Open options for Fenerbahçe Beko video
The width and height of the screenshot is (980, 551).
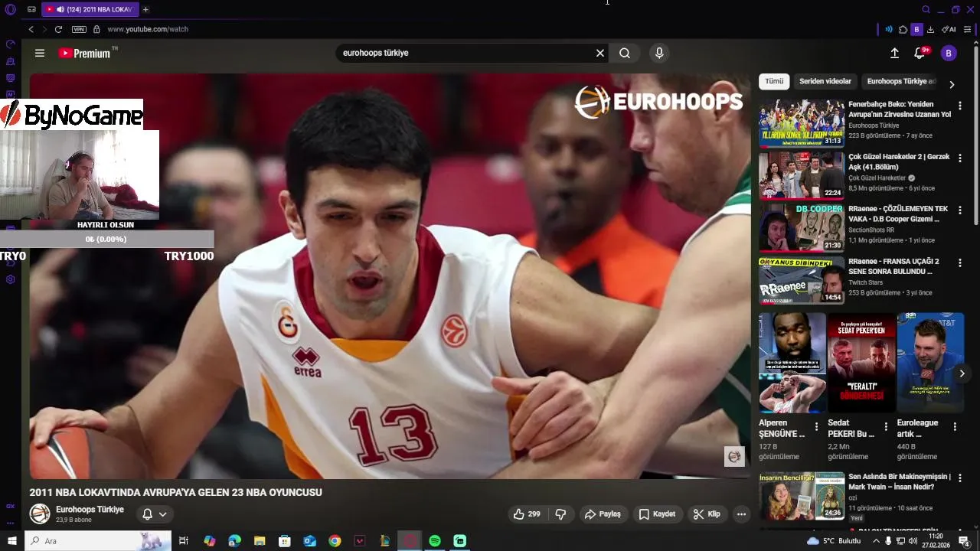coord(959,106)
